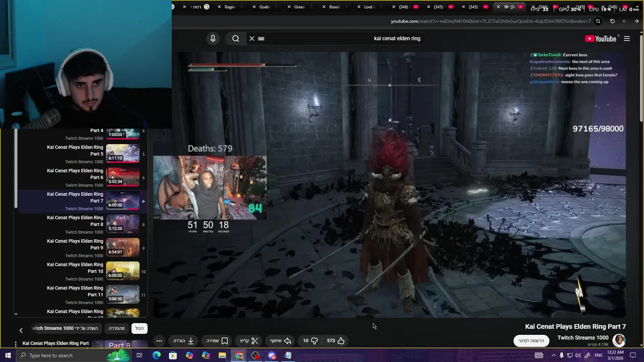Open the volume control in tray
Viewport: 644px width, 362px height.
point(578,355)
